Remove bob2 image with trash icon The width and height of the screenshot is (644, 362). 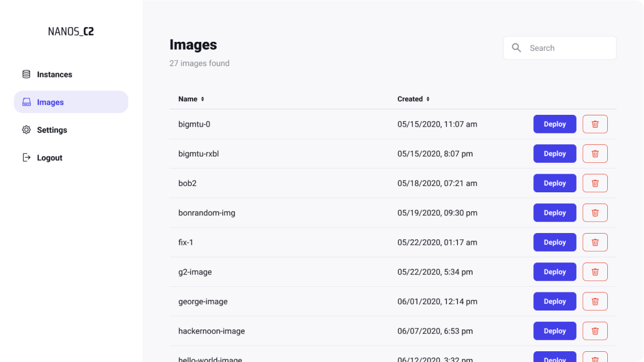point(595,183)
